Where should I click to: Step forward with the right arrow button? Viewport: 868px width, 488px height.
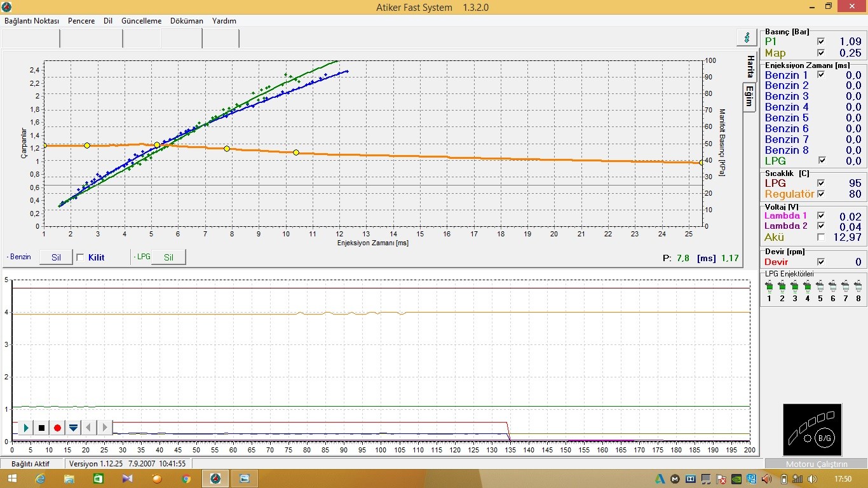(105, 428)
